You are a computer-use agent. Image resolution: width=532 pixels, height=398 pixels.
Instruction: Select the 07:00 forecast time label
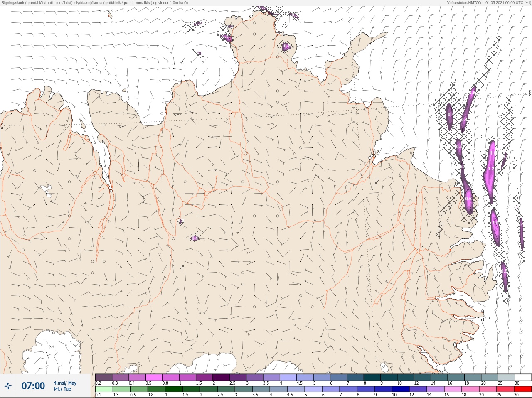(33, 386)
